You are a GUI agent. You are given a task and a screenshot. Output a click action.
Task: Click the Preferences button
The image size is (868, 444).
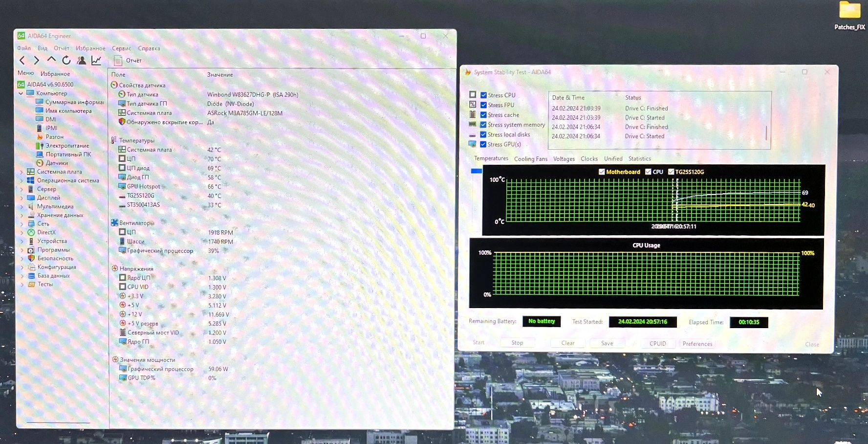[697, 344]
